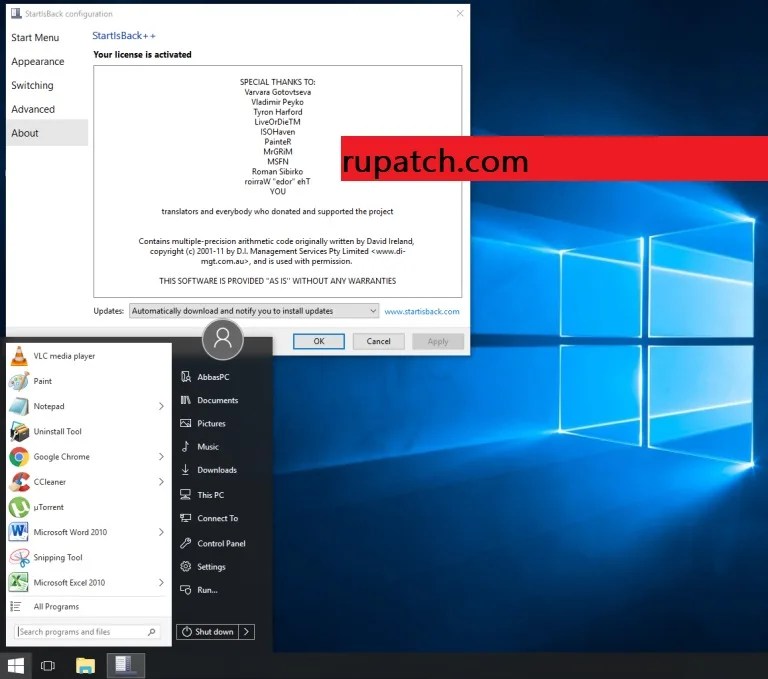This screenshot has height=679, width=768.
Task: Open shut down options arrow
Action: [246, 632]
